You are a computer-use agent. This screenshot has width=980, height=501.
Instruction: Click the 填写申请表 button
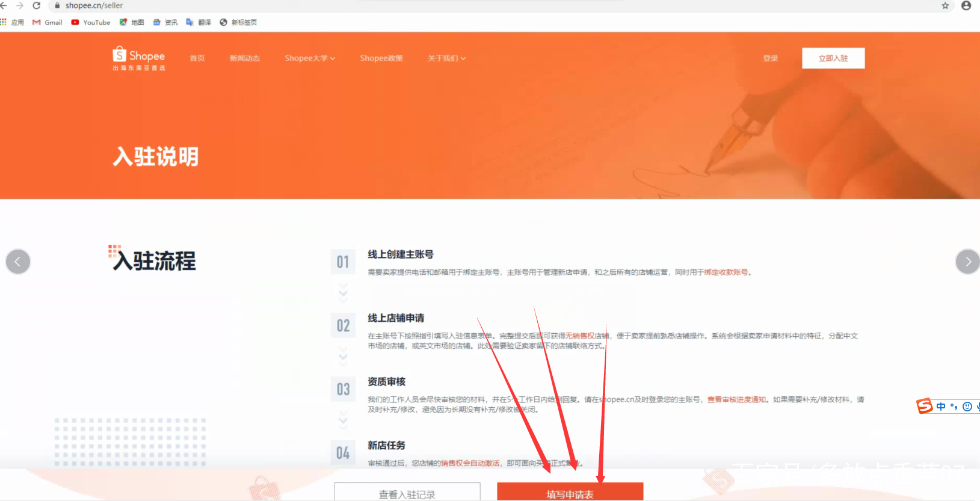570,493
